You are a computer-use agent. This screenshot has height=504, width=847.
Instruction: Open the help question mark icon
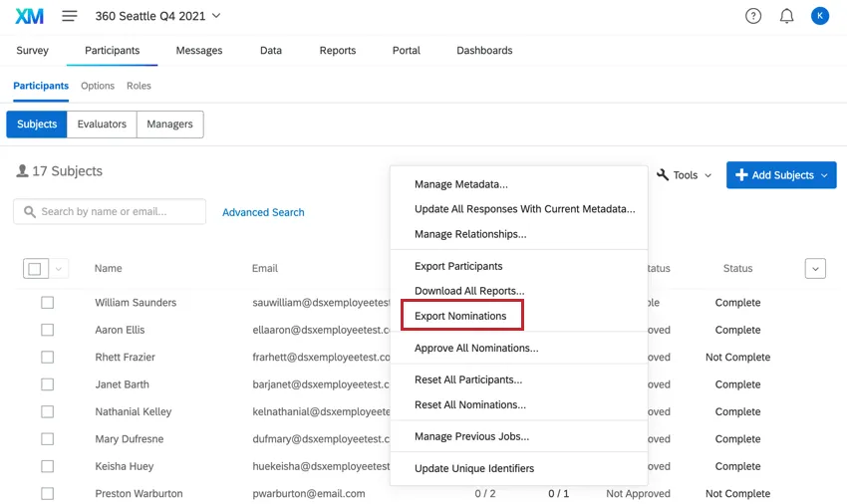click(753, 16)
